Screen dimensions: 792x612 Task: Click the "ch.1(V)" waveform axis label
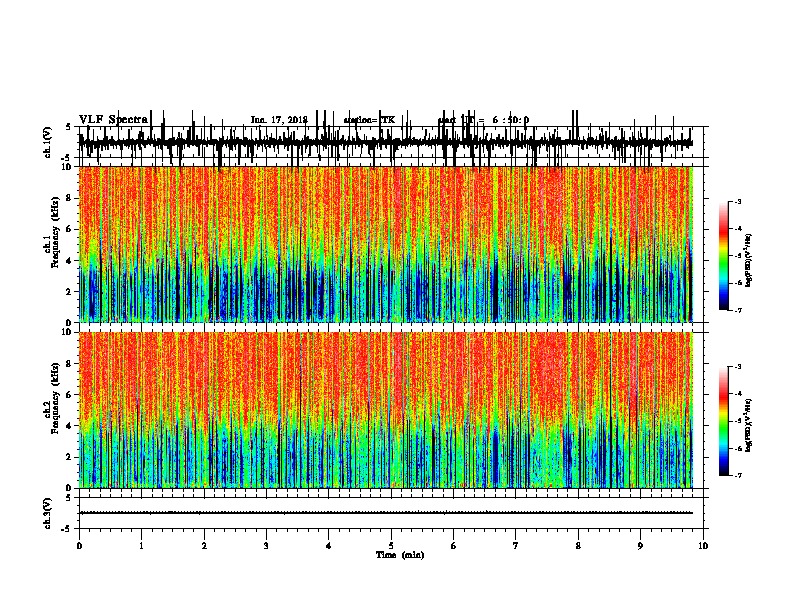(48, 142)
